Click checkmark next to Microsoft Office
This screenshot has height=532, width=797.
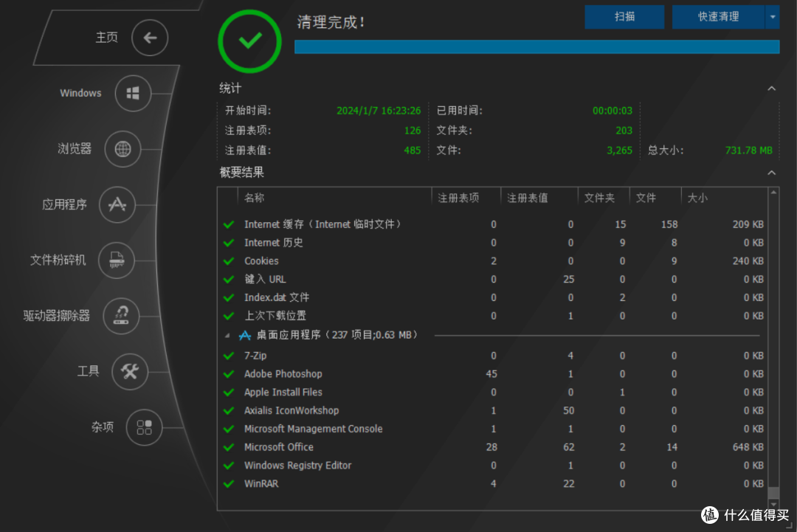(229, 447)
